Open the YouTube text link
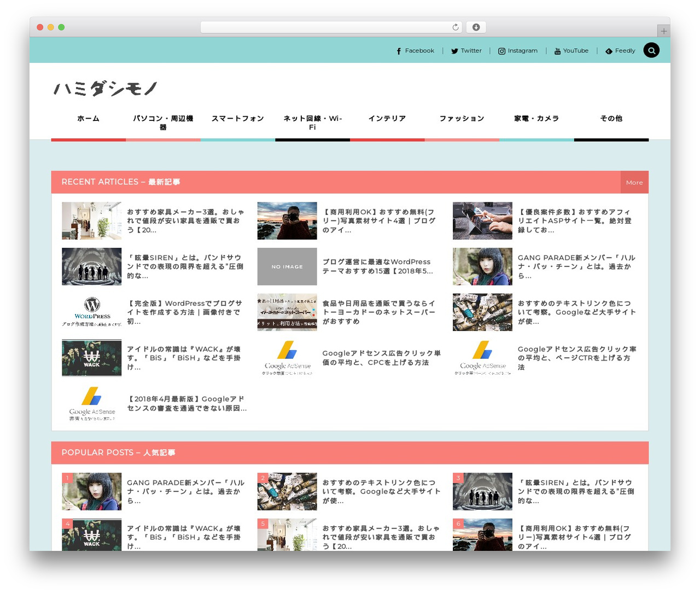 coord(576,51)
